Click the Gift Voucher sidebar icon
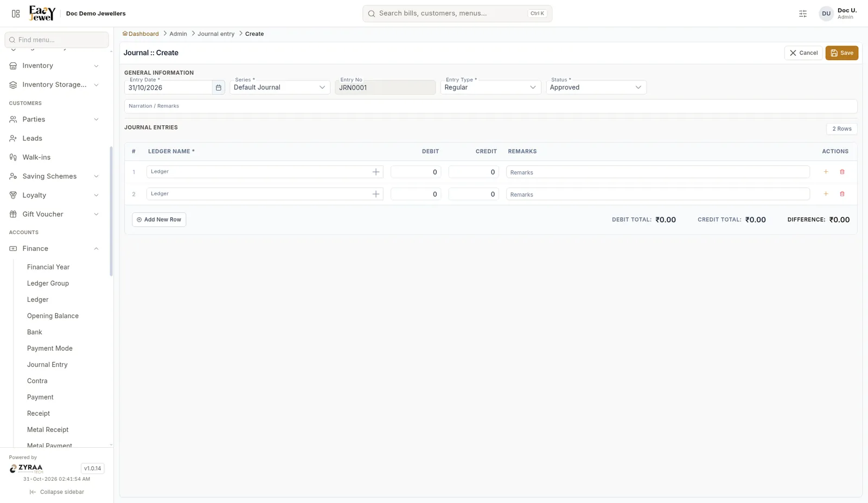Image resolution: width=868 pixels, height=503 pixels. (13, 214)
